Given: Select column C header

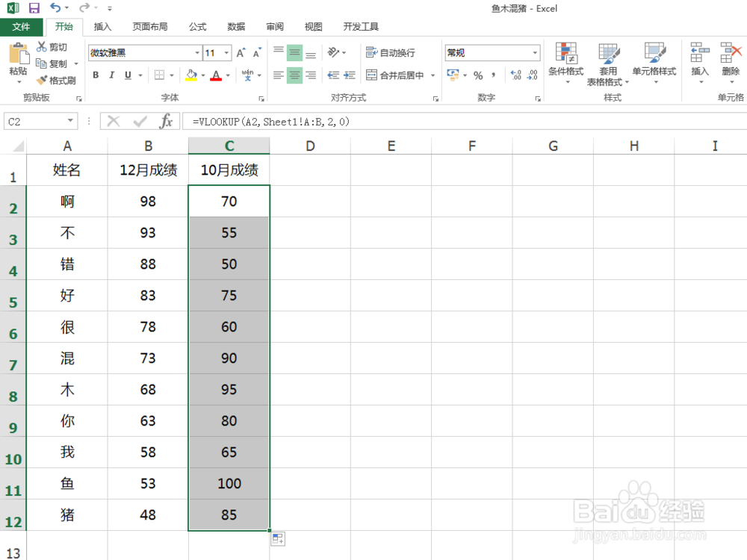Looking at the screenshot, I should pos(229,146).
